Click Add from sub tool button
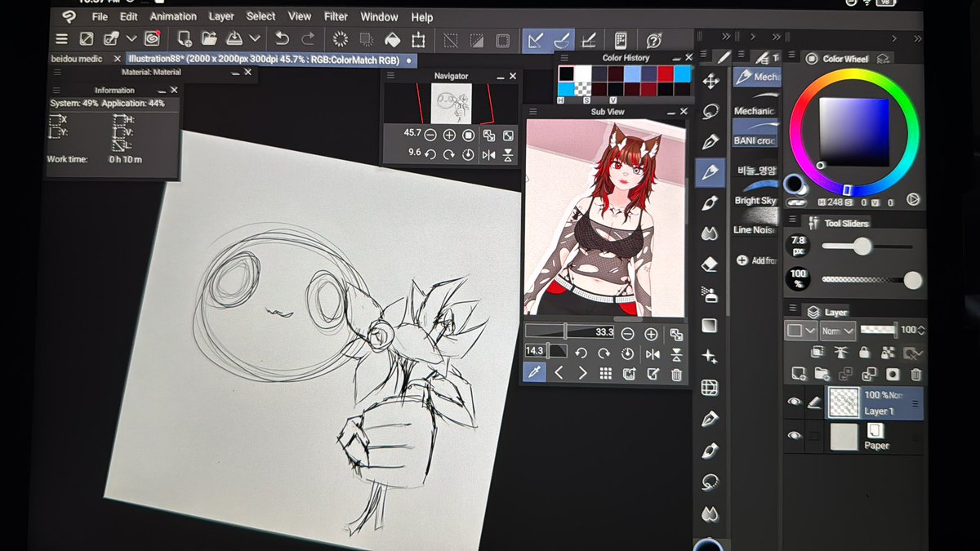This screenshot has width=980, height=551. tap(756, 260)
